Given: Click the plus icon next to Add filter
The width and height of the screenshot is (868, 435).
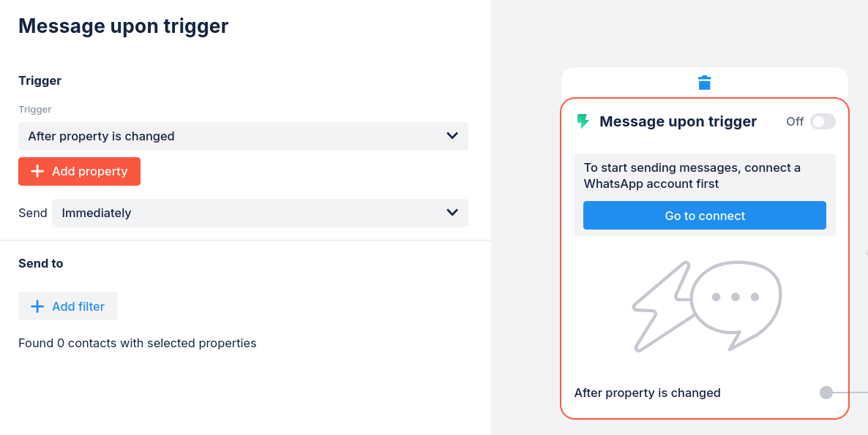Looking at the screenshot, I should pos(37,306).
